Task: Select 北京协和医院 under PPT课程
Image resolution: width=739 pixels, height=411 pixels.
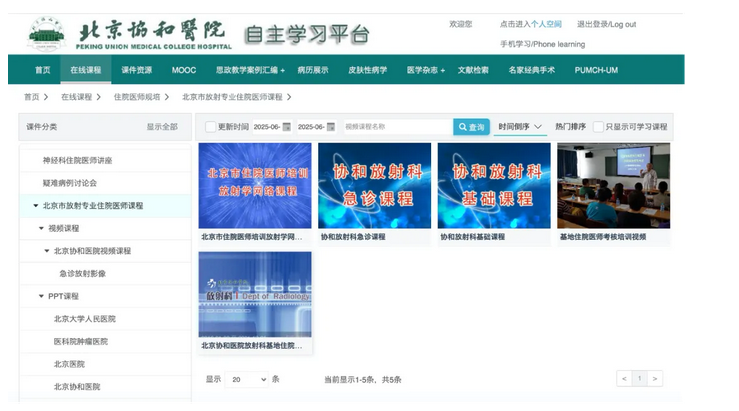Action: click(77, 386)
